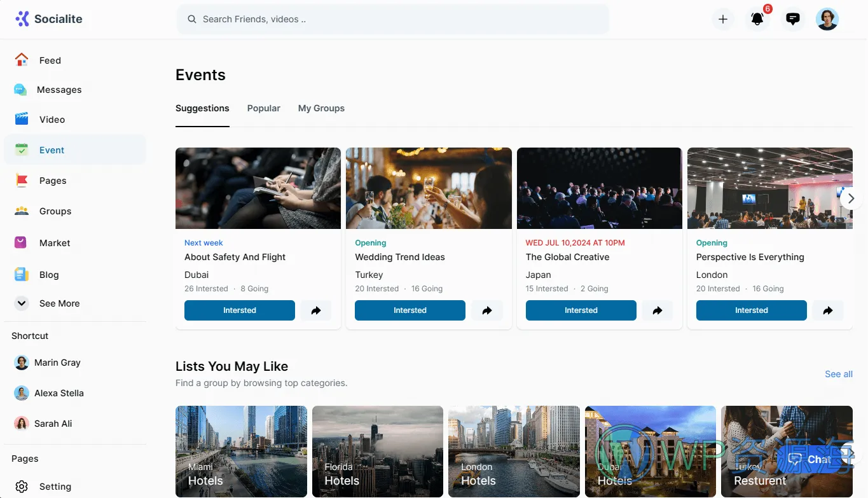This screenshot has height=498, width=868.
Task: Select the My Groups tab
Action: (321, 108)
